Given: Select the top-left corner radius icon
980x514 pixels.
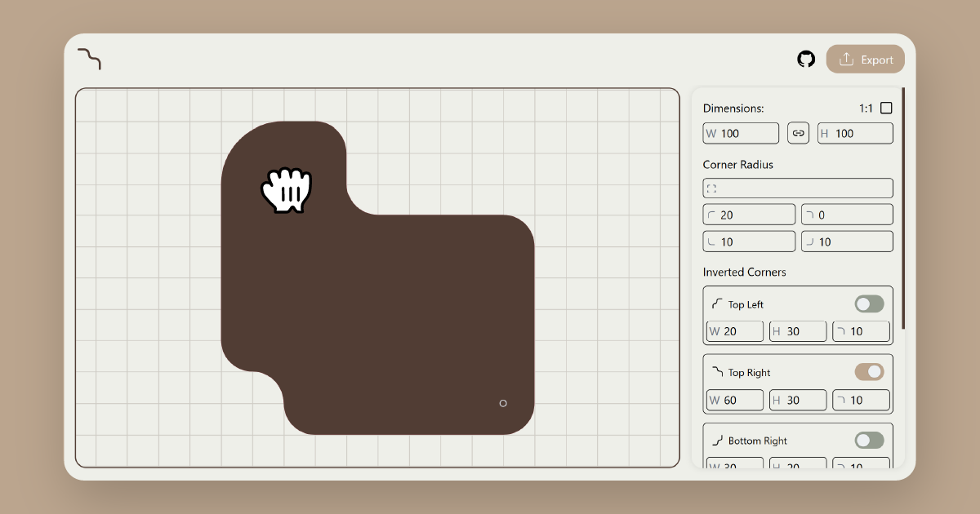Looking at the screenshot, I should tap(711, 214).
